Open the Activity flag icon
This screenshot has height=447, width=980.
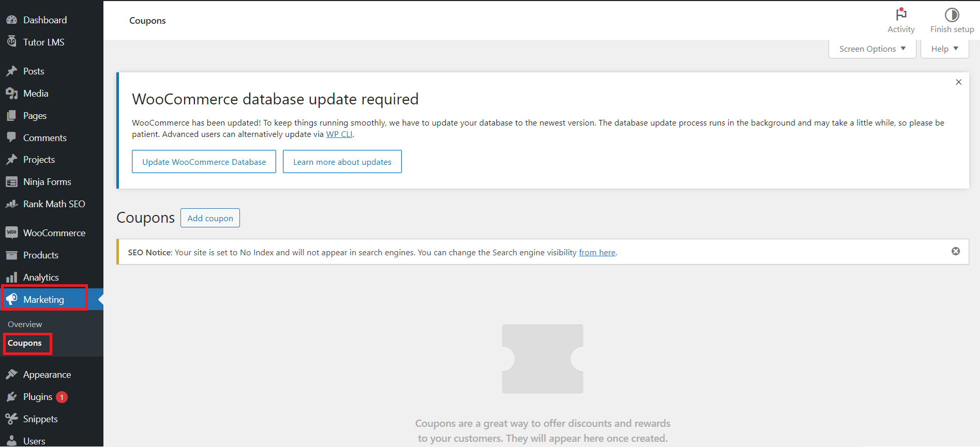[901, 14]
